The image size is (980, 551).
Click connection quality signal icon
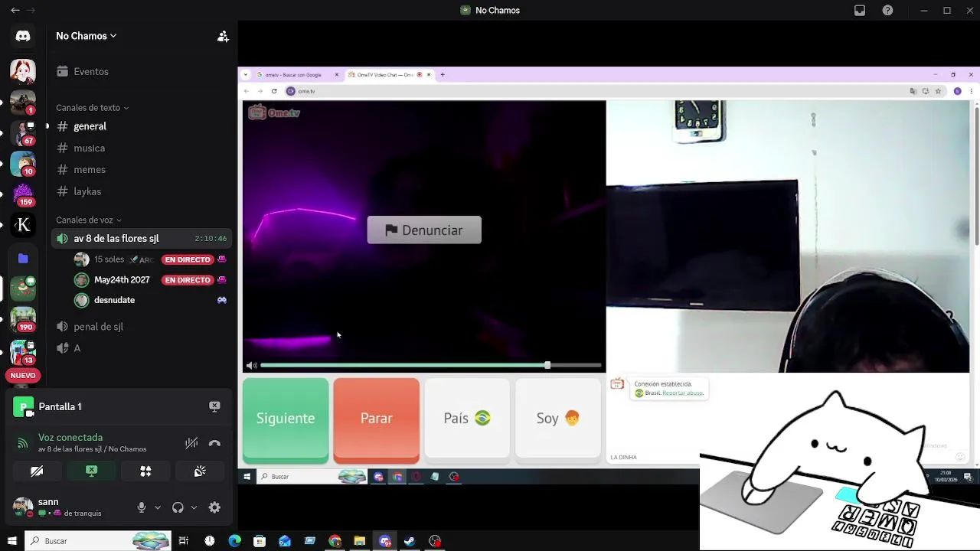[x=23, y=443]
